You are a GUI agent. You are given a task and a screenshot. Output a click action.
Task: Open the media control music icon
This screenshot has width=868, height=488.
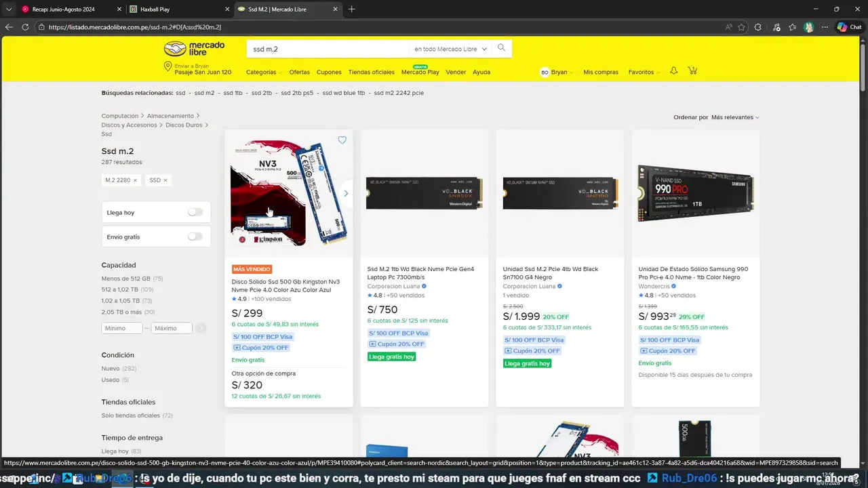[776, 27]
